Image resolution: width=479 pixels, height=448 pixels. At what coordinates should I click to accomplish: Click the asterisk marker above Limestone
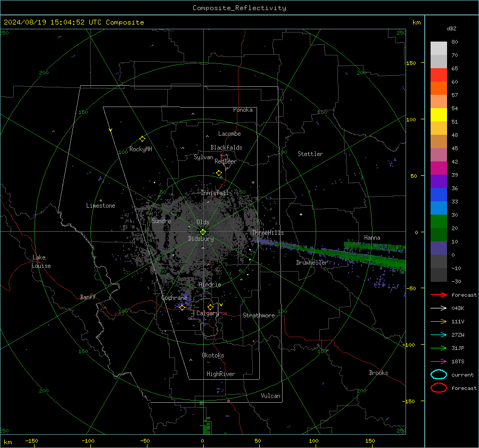[101, 201]
